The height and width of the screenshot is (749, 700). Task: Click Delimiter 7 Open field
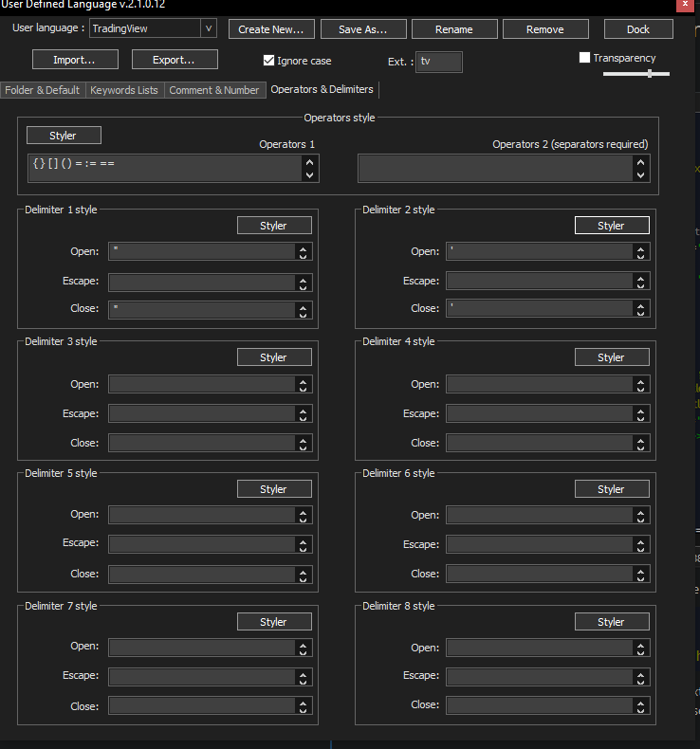(202, 648)
